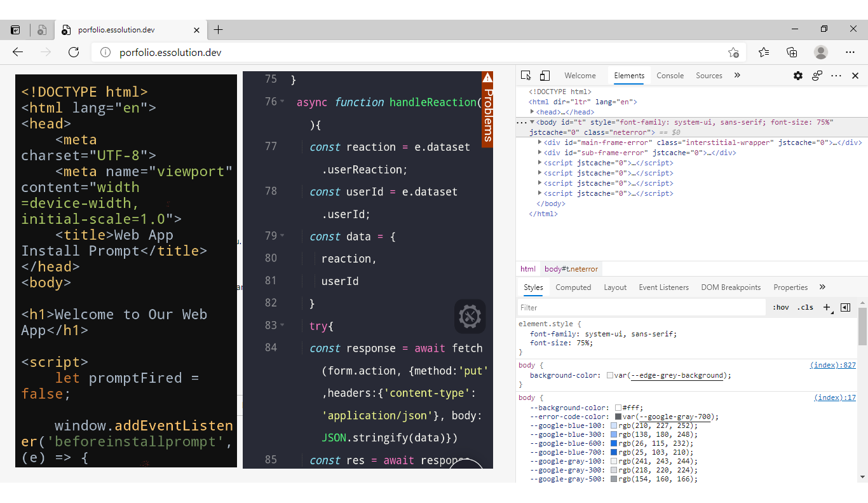Switch to the Console tab

670,76
